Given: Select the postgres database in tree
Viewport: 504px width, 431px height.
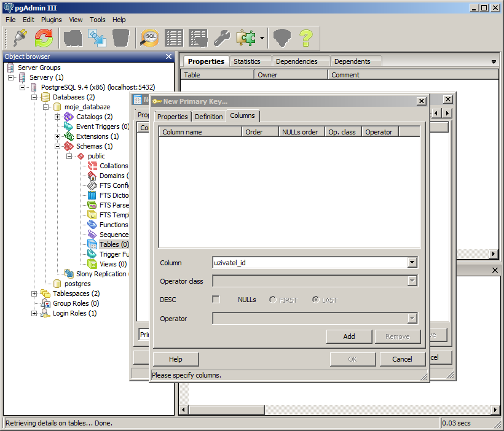Looking at the screenshot, I should [x=77, y=284].
